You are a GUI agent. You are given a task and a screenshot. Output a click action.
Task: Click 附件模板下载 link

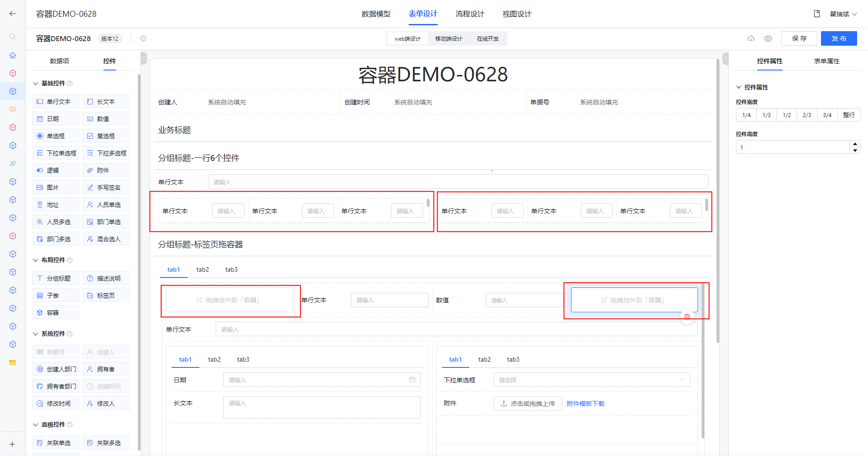pyautogui.click(x=585, y=404)
